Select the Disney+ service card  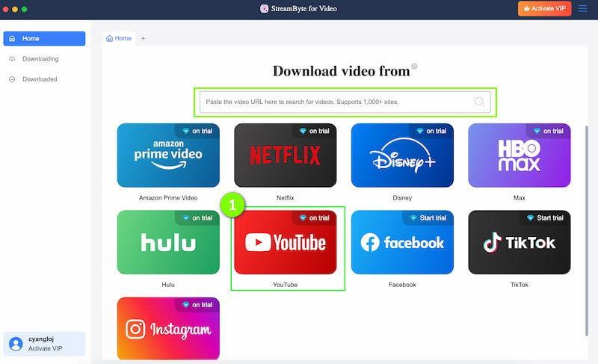(x=402, y=155)
